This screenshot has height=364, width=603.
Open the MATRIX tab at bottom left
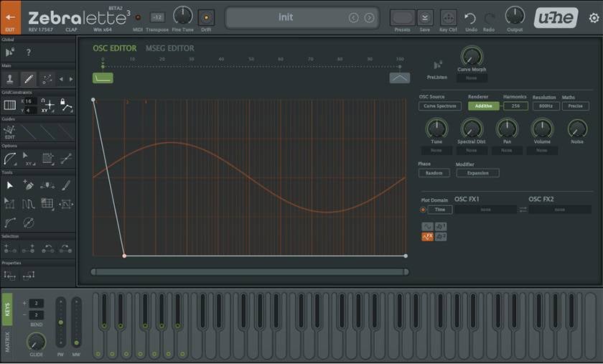click(x=7, y=342)
